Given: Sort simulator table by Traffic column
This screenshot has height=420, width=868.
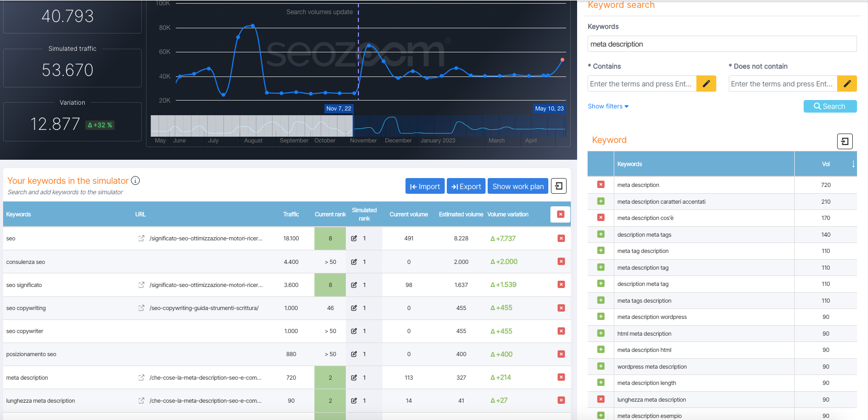Looking at the screenshot, I should (291, 214).
